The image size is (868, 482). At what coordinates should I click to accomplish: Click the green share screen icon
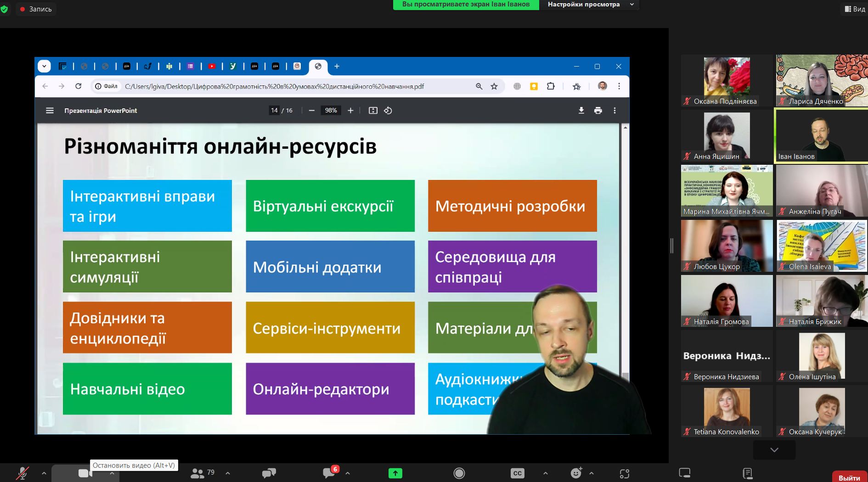(x=395, y=473)
